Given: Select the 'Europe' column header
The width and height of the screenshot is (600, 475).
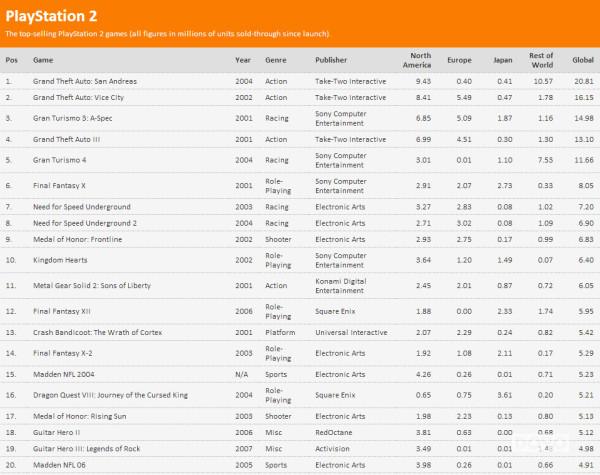Looking at the screenshot, I should coord(460,60).
